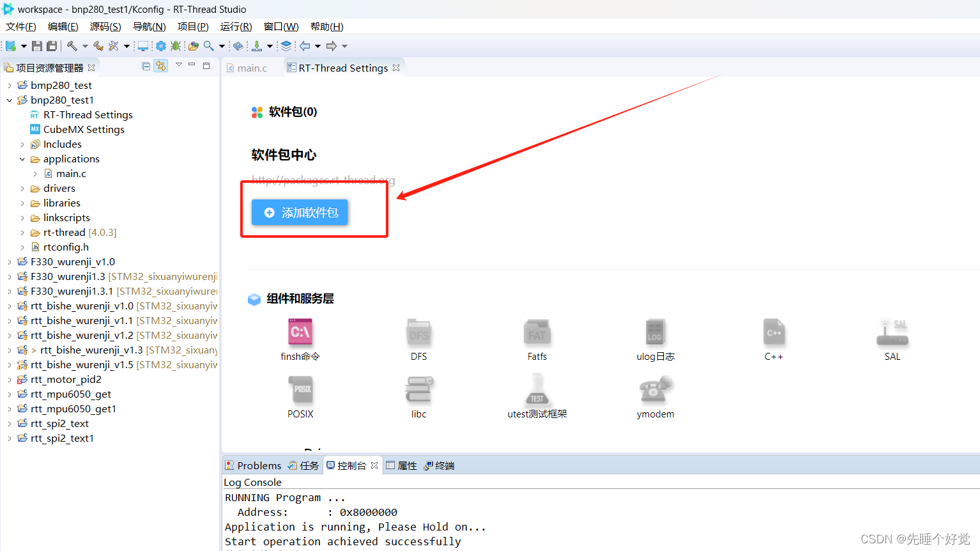Open the 帮助(H) menu
Image resolution: width=980 pixels, height=551 pixels.
tap(327, 26)
